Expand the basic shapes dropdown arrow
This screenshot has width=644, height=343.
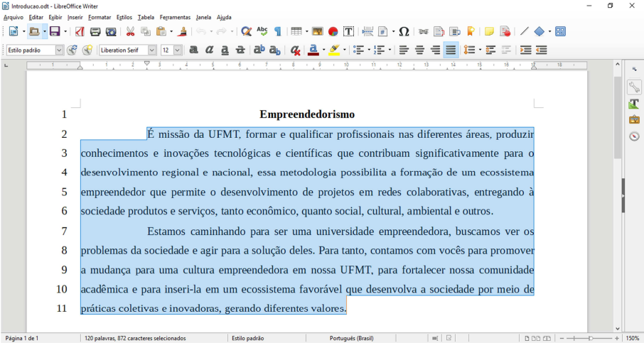(x=549, y=31)
